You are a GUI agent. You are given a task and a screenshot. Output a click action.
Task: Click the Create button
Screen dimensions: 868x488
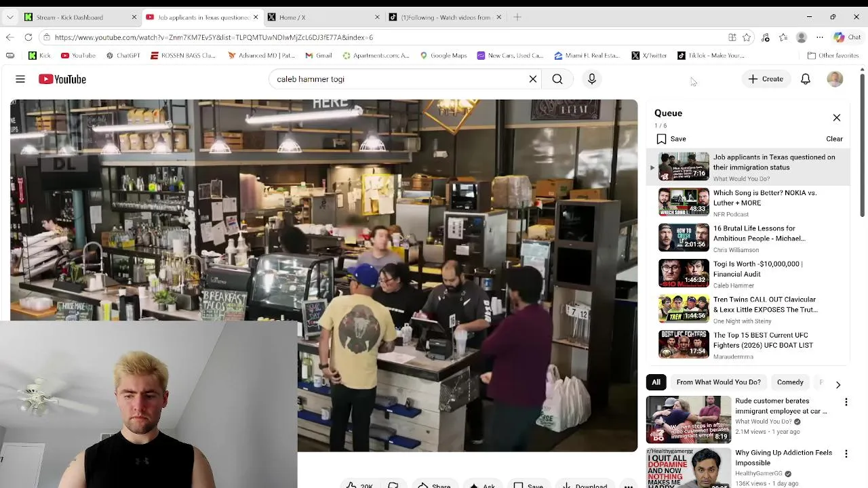tap(766, 79)
